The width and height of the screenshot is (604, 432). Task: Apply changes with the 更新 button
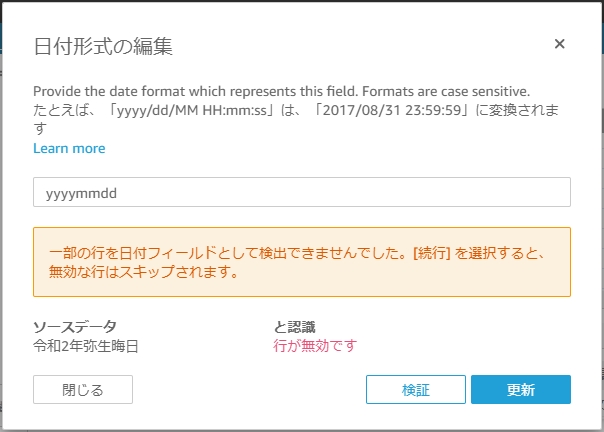(x=521, y=390)
